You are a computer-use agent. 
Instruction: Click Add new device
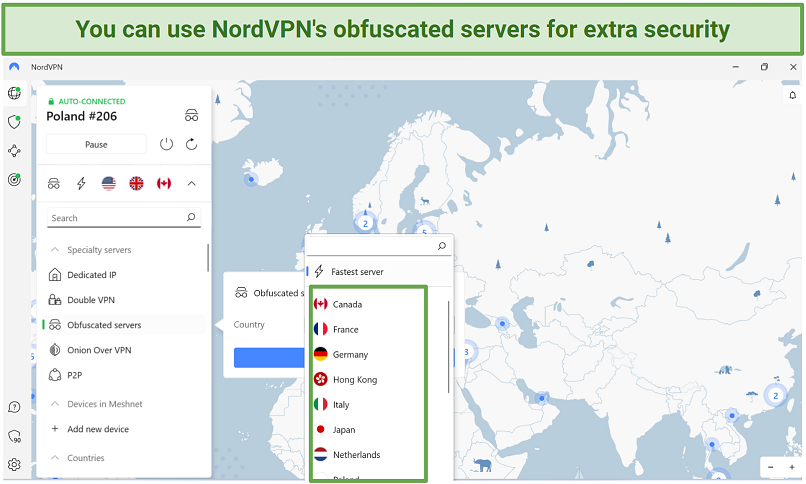coord(98,429)
